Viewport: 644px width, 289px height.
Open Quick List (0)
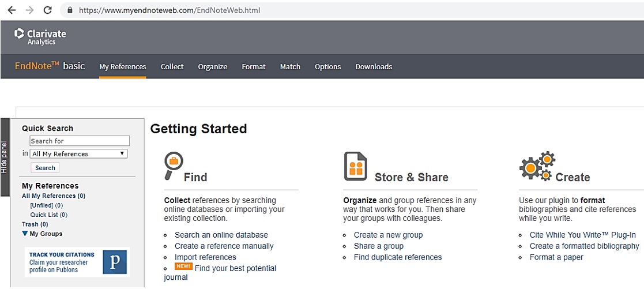(x=48, y=215)
